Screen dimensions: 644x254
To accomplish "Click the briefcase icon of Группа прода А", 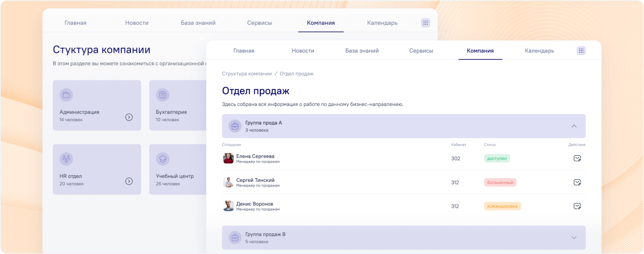I will point(235,126).
